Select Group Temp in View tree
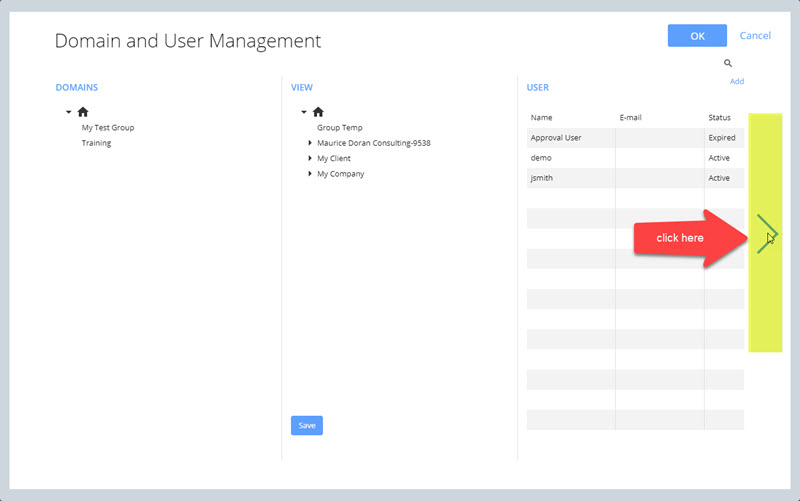Viewport: 800px width, 501px height. (x=340, y=128)
